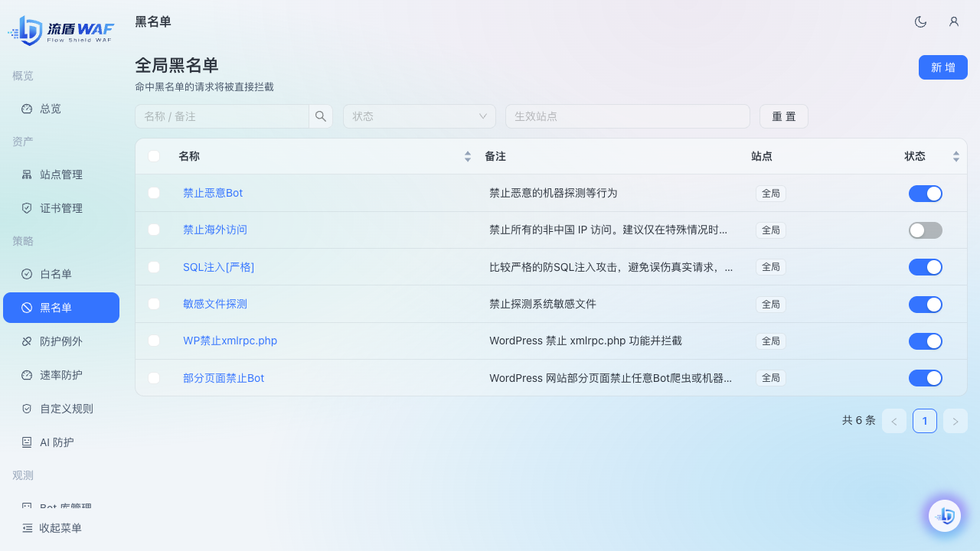Go to next page arrow

[x=955, y=421]
